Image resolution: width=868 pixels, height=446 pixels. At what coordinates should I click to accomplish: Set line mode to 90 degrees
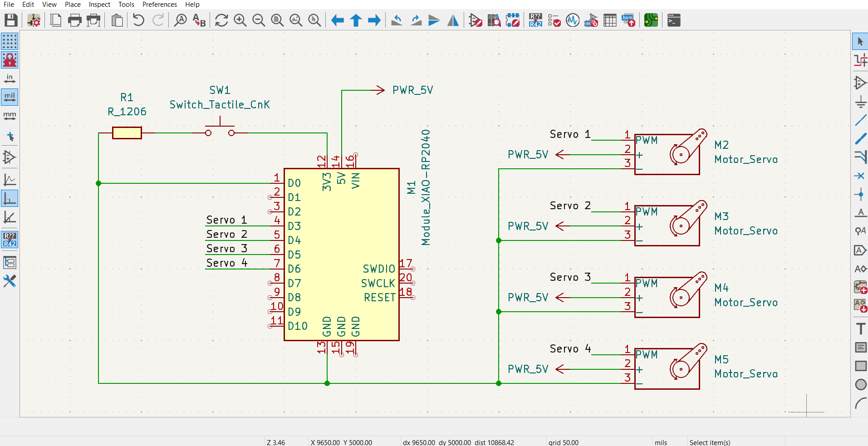tap(10, 198)
